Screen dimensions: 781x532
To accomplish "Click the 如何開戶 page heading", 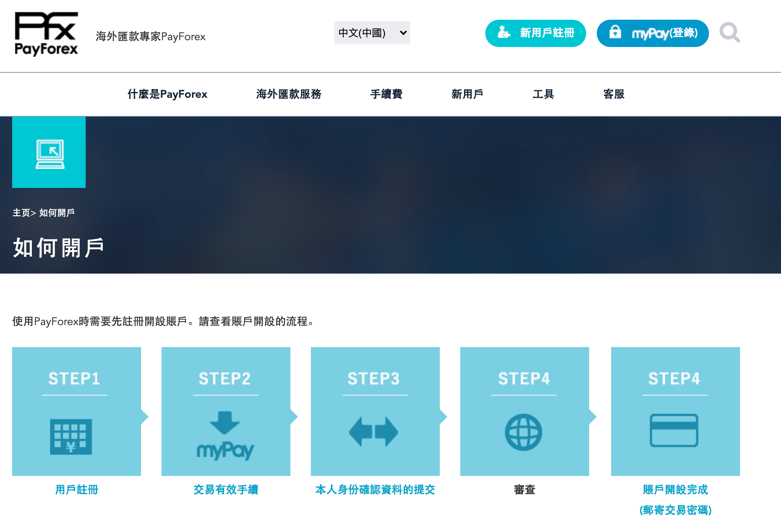I will (59, 248).
